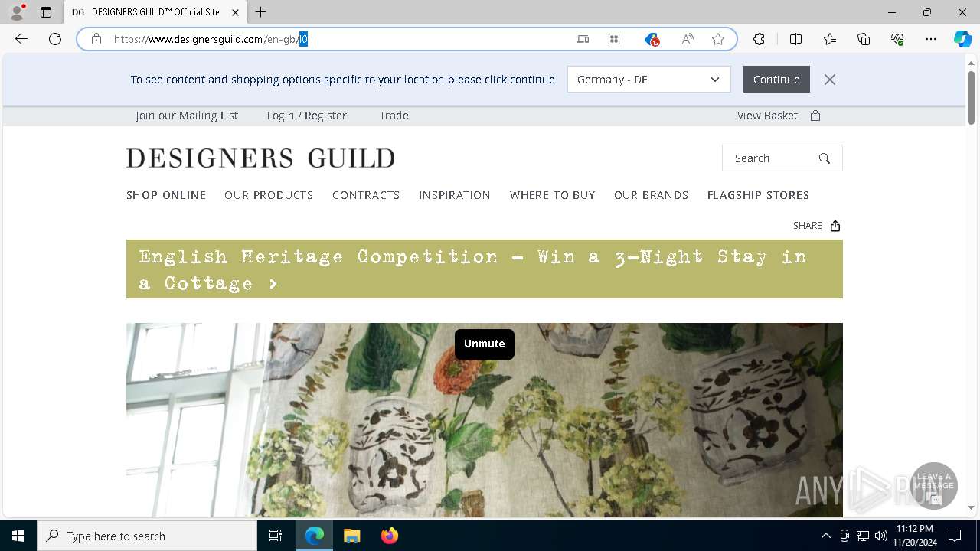Image resolution: width=980 pixels, height=551 pixels.
Task: Open File Explorer from taskbar
Action: pyautogui.click(x=352, y=536)
